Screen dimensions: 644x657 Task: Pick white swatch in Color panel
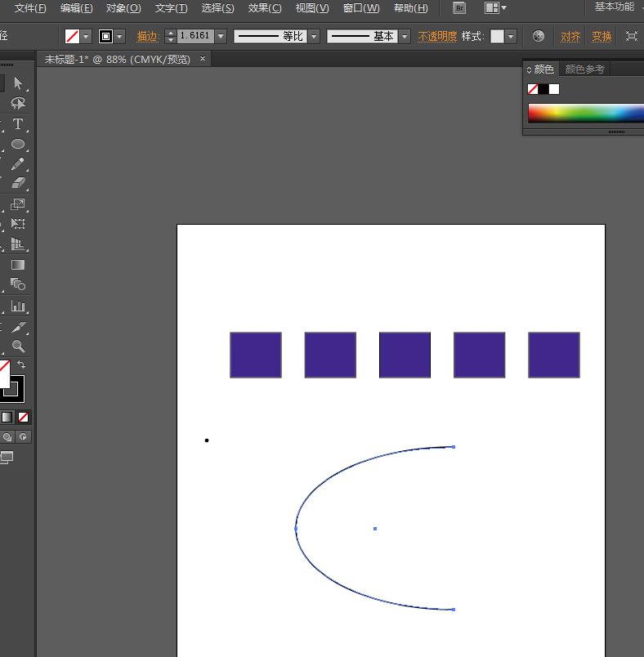coord(554,89)
